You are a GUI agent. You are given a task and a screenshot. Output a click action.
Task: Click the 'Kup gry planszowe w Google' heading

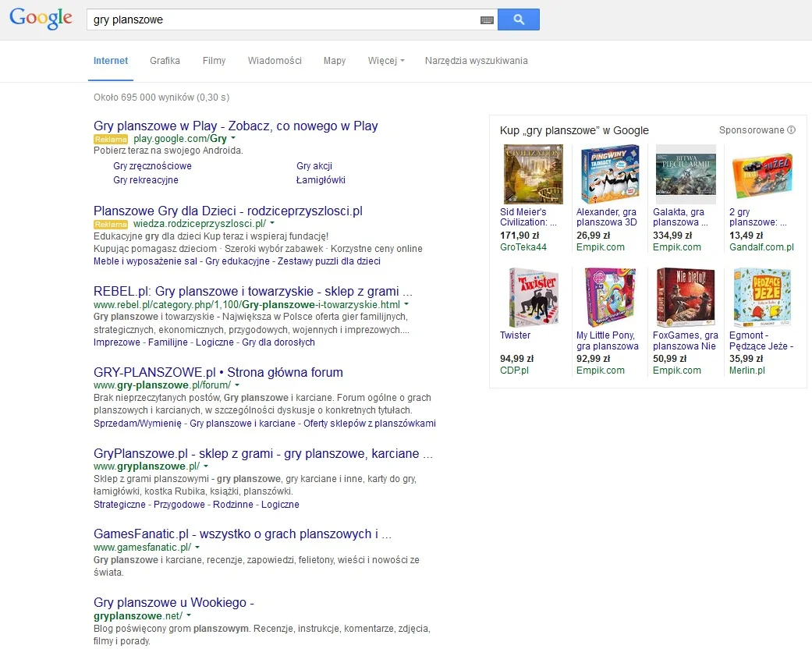[574, 130]
